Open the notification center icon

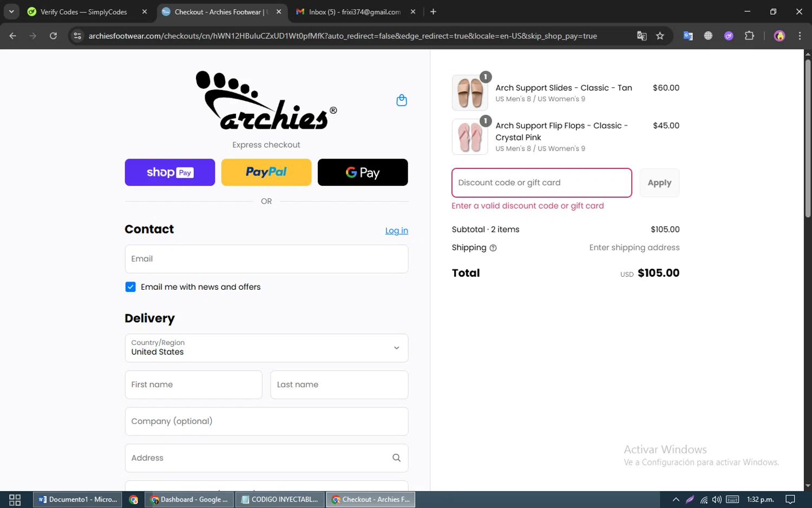pyautogui.click(x=790, y=499)
